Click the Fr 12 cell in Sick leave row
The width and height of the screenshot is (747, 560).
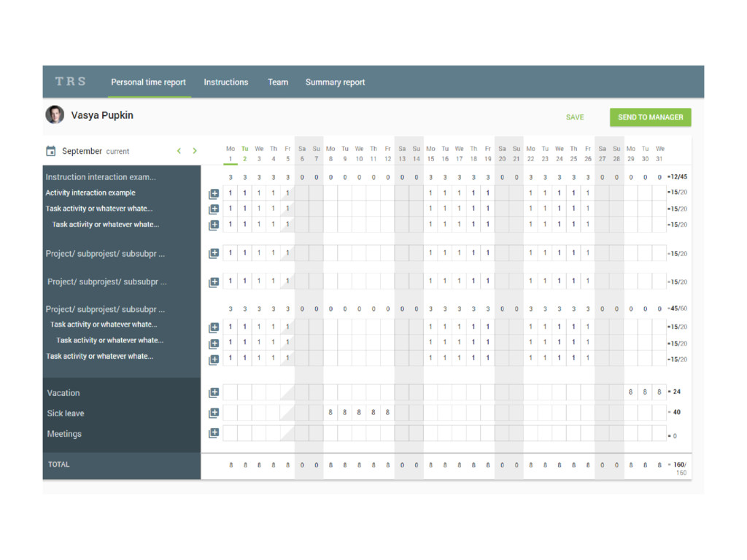(x=387, y=413)
